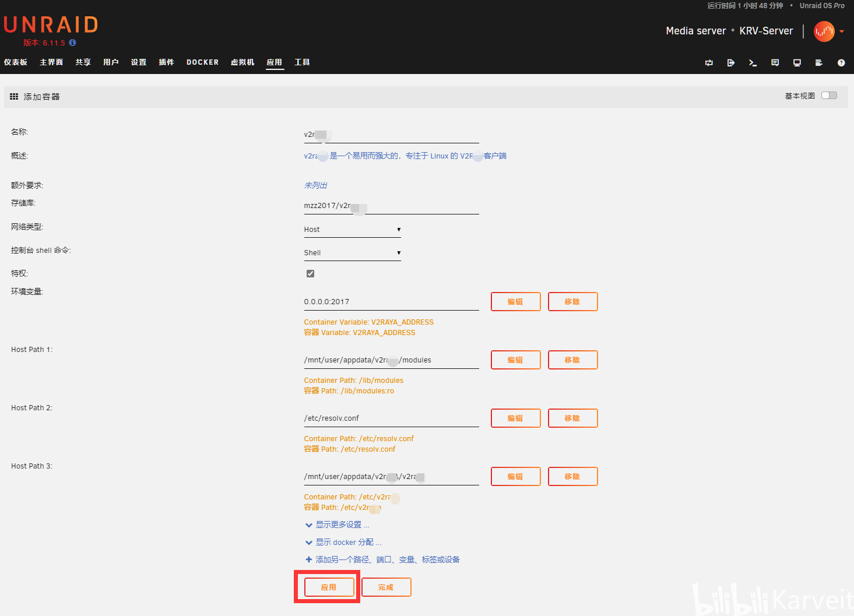Viewport: 854px width, 616px height.
Task: Open the DOCKER menu
Action: pos(203,62)
